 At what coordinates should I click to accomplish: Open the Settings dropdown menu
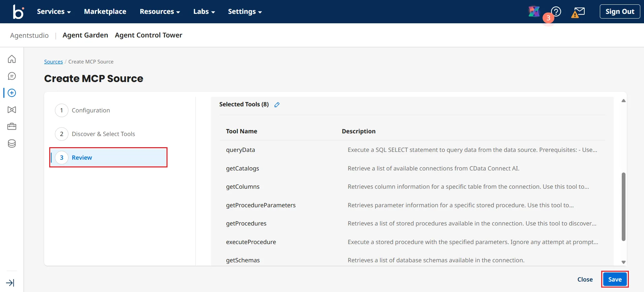coord(245,11)
